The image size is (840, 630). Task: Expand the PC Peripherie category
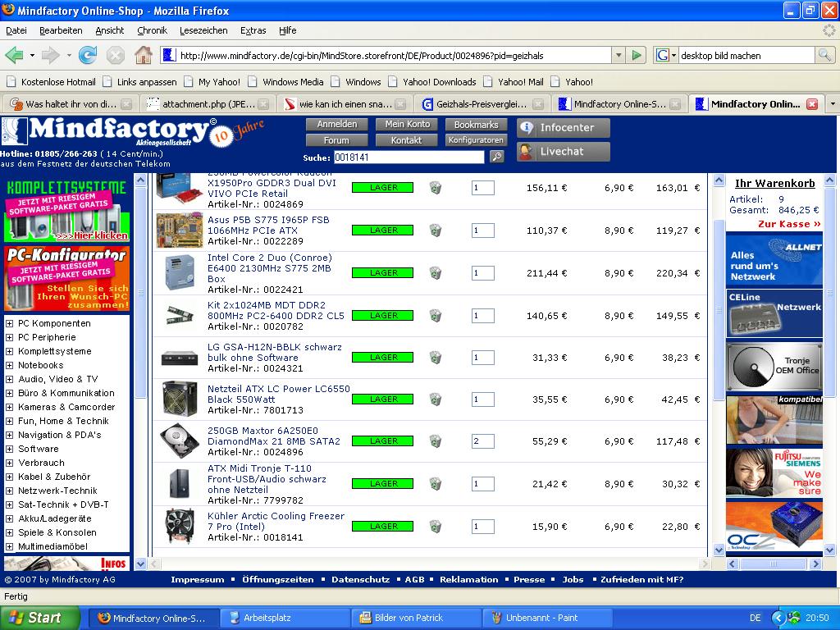(9, 337)
